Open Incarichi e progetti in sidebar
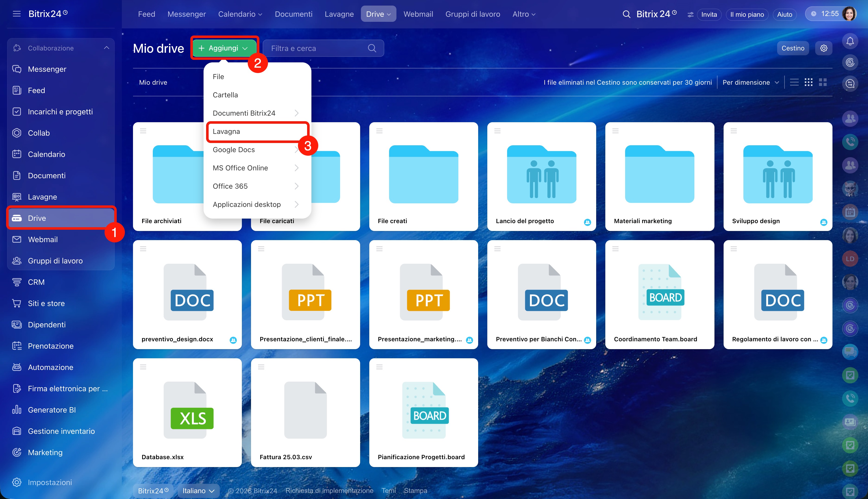Screen dimensions: 868x499 coord(61,112)
